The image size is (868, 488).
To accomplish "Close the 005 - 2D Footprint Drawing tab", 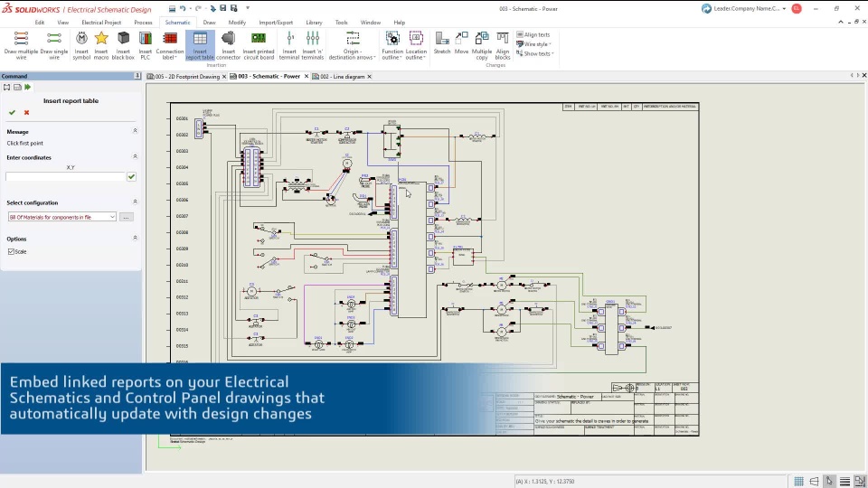I will (224, 77).
